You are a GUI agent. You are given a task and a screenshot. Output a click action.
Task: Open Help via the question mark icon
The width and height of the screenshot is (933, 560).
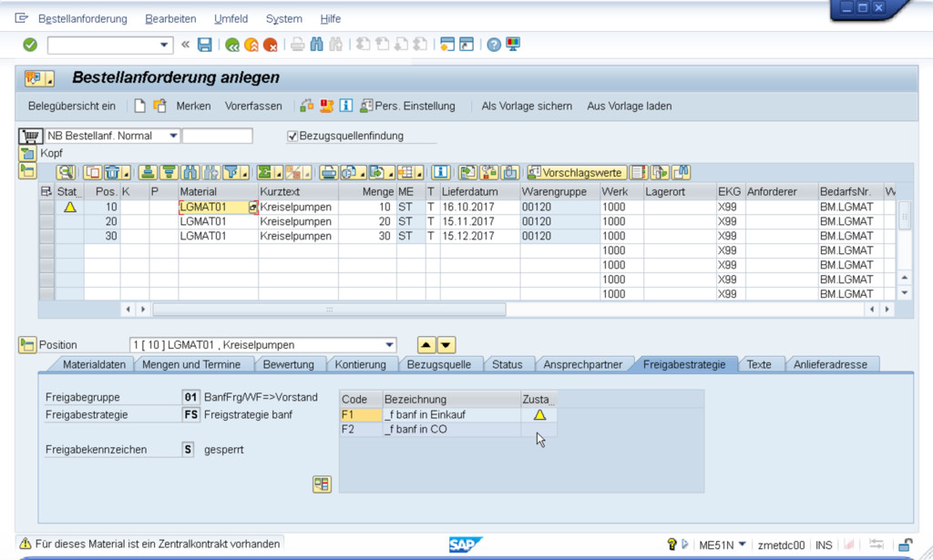click(x=494, y=45)
